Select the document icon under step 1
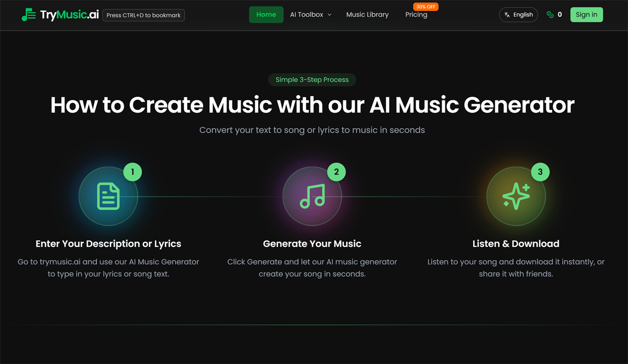628x364 pixels. [108, 196]
